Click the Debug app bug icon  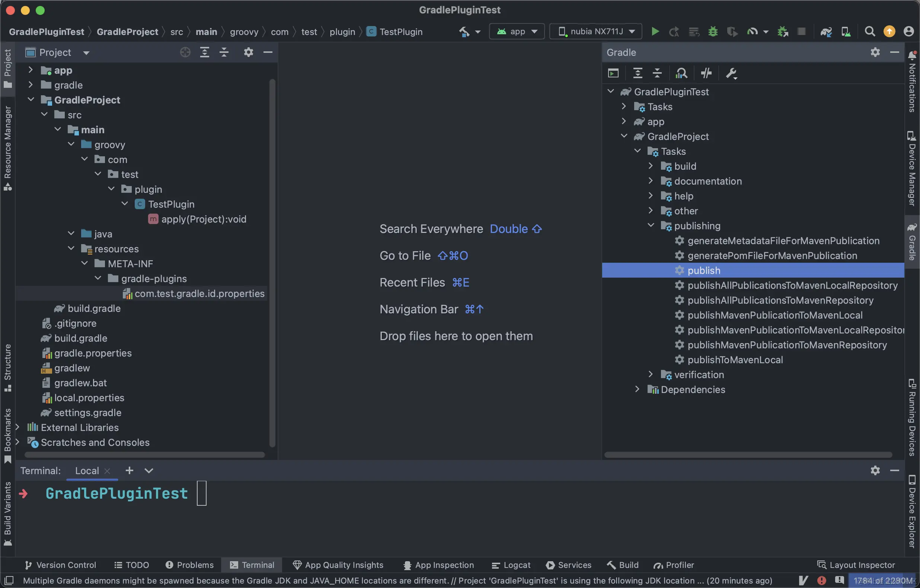coord(713,32)
